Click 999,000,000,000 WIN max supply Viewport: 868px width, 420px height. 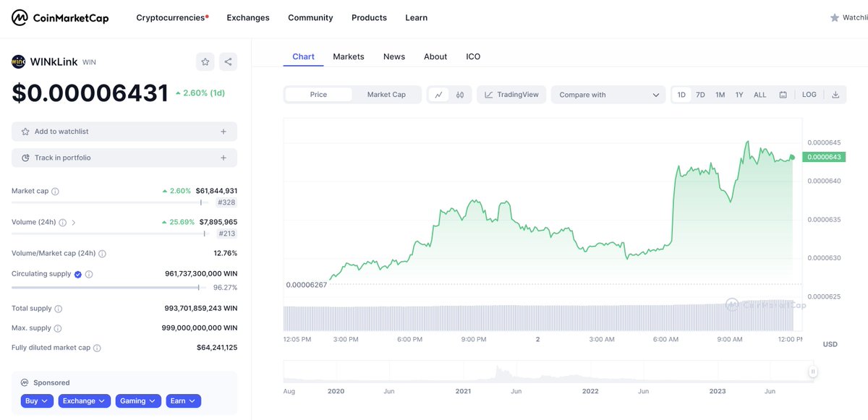pyautogui.click(x=200, y=327)
